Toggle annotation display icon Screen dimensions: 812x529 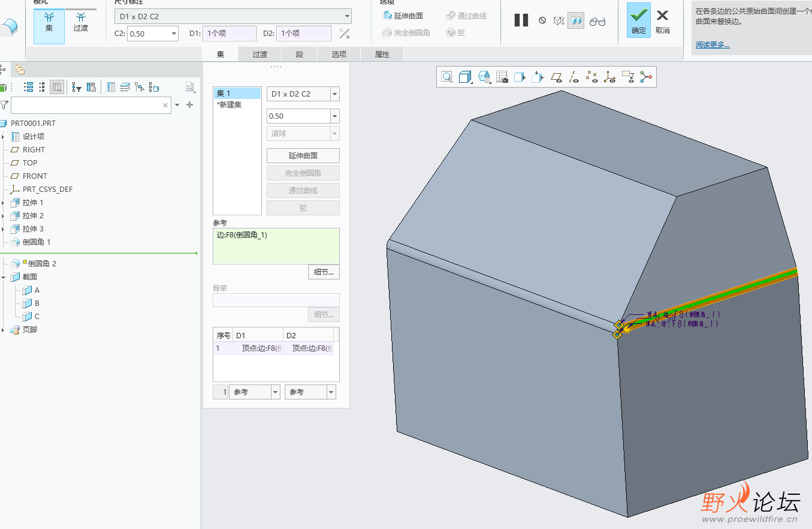tap(627, 77)
